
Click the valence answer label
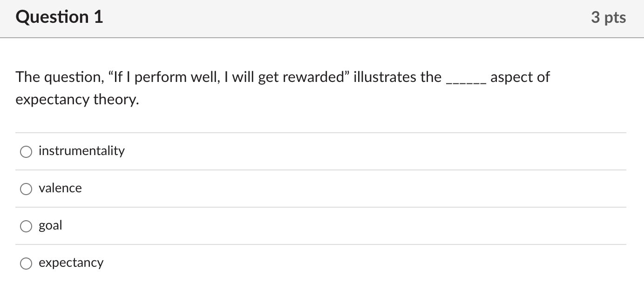(x=60, y=188)
